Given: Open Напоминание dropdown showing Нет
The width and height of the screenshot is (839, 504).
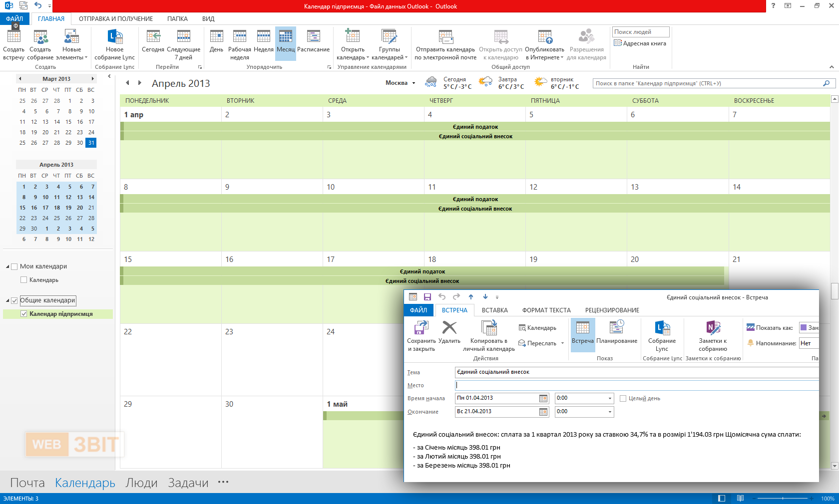Looking at the screenshot, I should 809,343.
